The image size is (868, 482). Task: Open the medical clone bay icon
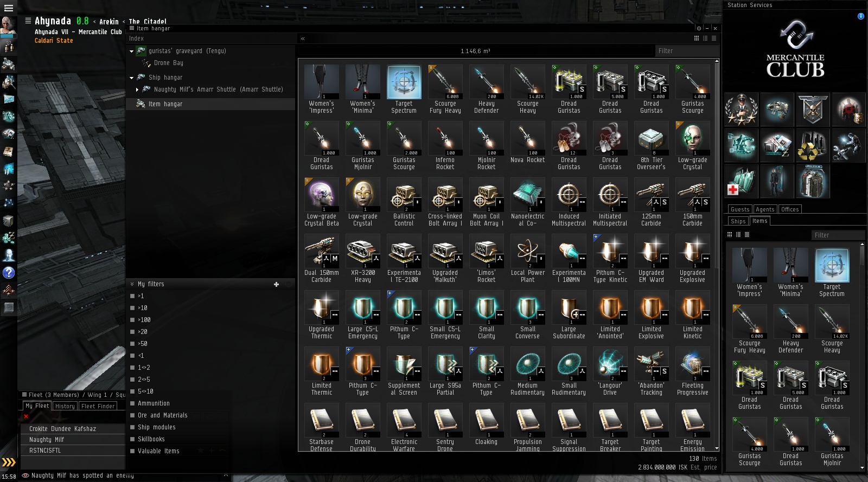click(x=741, y=181)
